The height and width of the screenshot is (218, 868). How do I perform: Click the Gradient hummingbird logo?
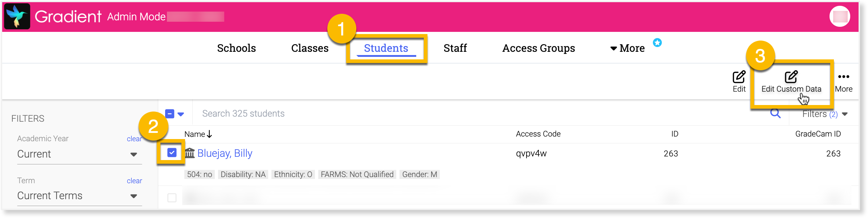(x=17, y=16)
